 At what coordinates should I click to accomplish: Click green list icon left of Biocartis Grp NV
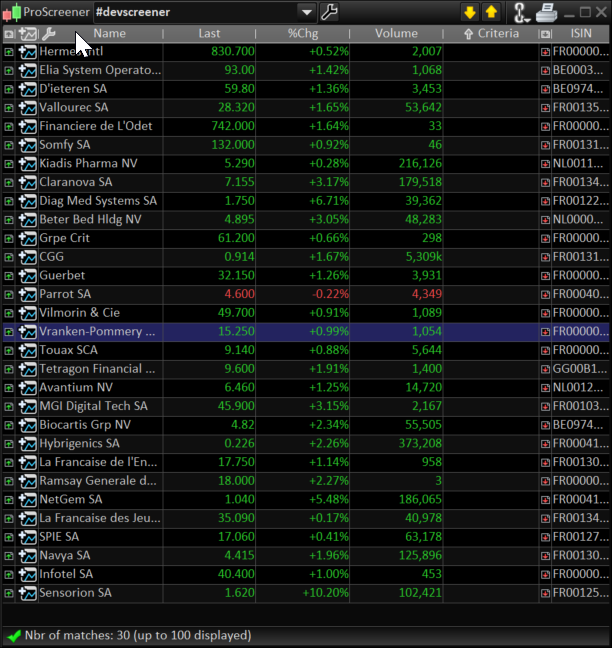click(x=9, y=425)
